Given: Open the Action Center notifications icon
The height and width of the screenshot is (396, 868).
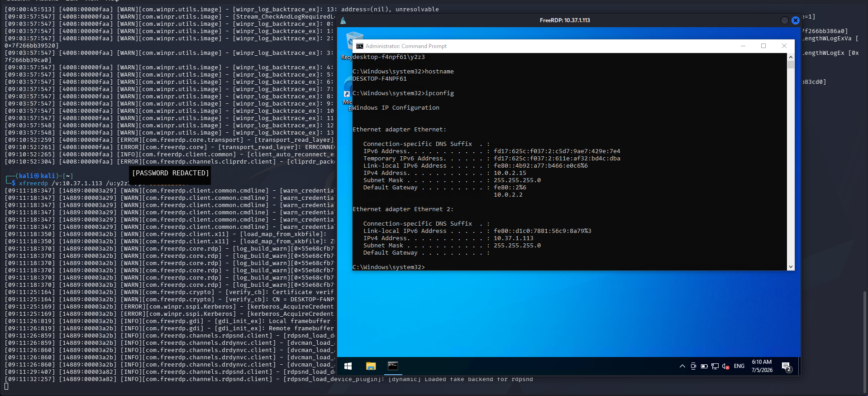Looking at the screenshot, I should (787, 367).
